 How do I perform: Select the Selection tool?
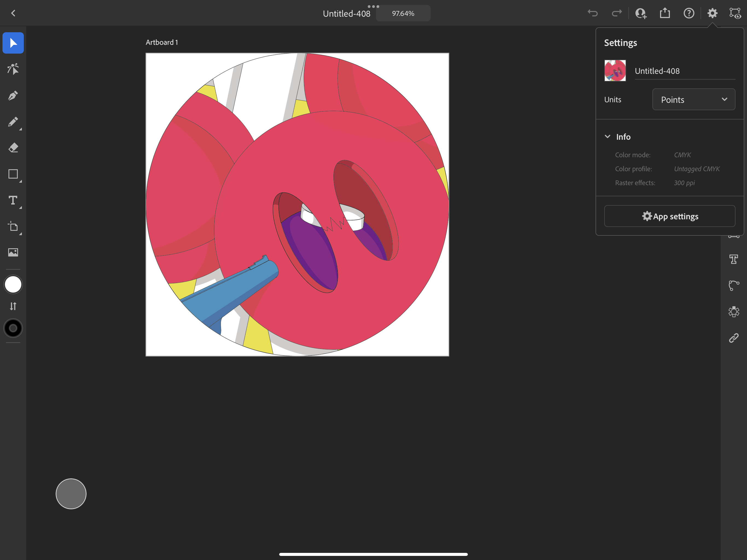(13, 43)
